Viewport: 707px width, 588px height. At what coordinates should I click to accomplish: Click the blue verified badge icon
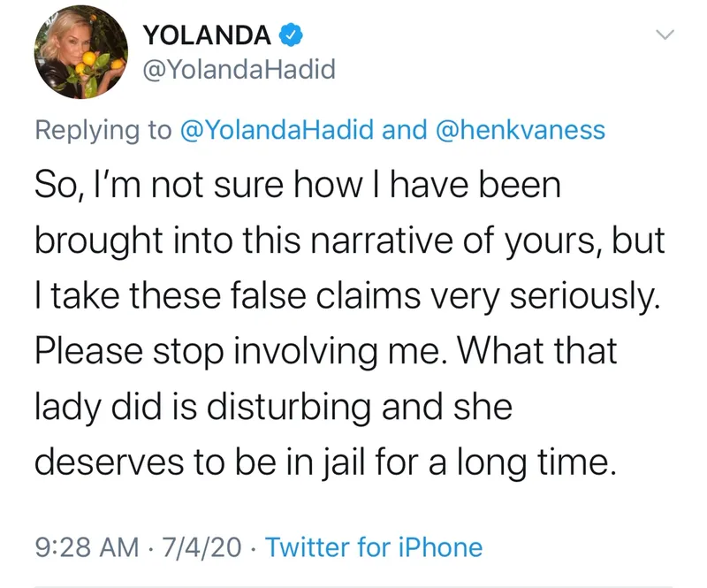coord(291,35)
